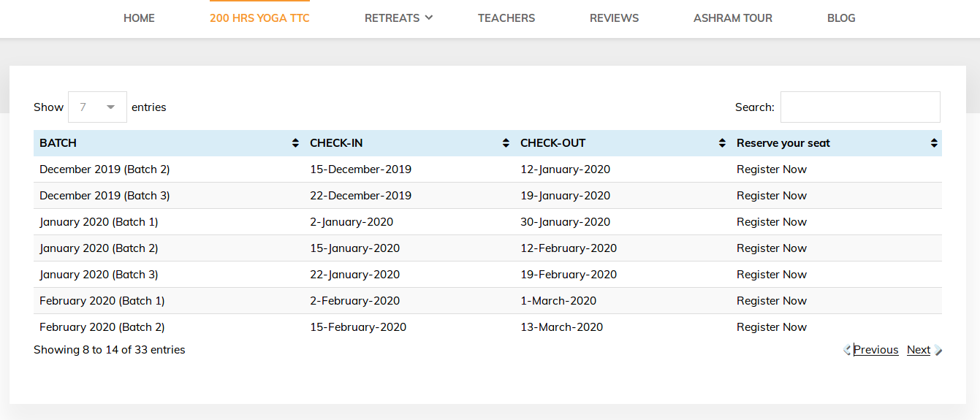The image size is (980, 420).
Task: Expand the RETREATS menu chevron
Action: (429, 18)
